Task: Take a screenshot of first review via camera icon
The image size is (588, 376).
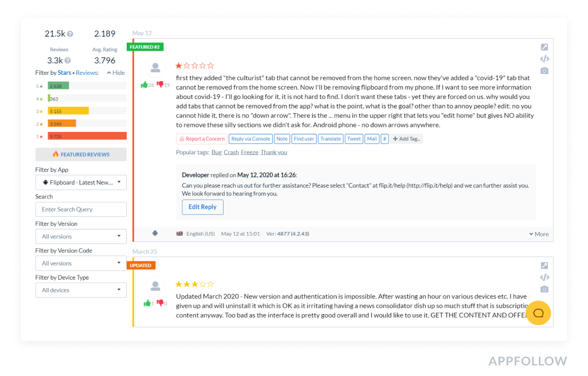Action: (x=545, y=71)
